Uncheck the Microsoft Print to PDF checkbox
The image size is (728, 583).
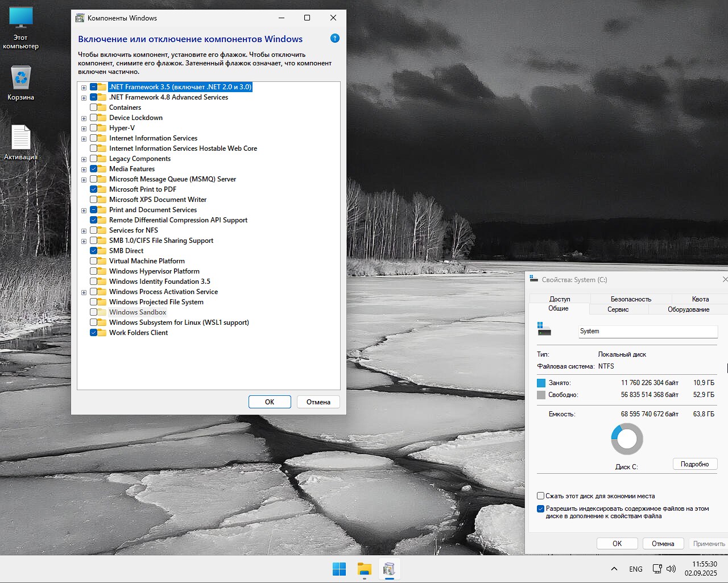(94, 189)
